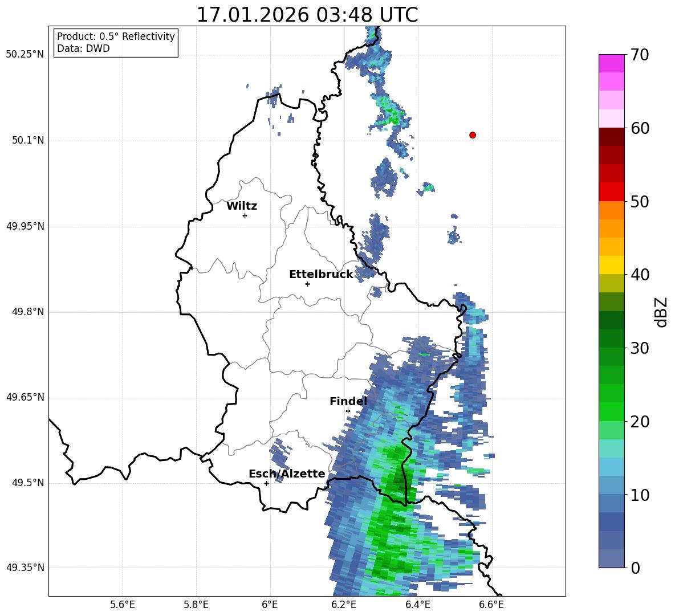Image resolution: width=675 pixels, height=616 pixels.
Task: Click the 49.8°N latitude label
Action: click(x=29, y=312)
